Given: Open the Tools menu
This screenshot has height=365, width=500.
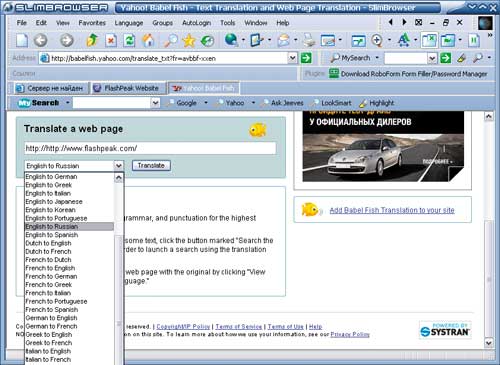Looking at the screenshot, I should (228, 23).
